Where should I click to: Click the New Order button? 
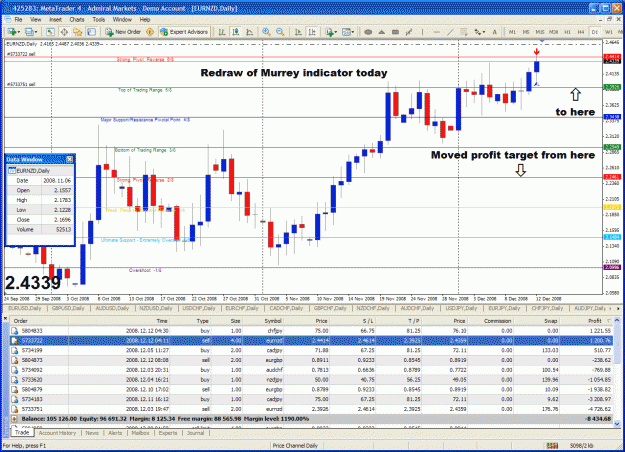pyautogui.click(x=123, y=32)
